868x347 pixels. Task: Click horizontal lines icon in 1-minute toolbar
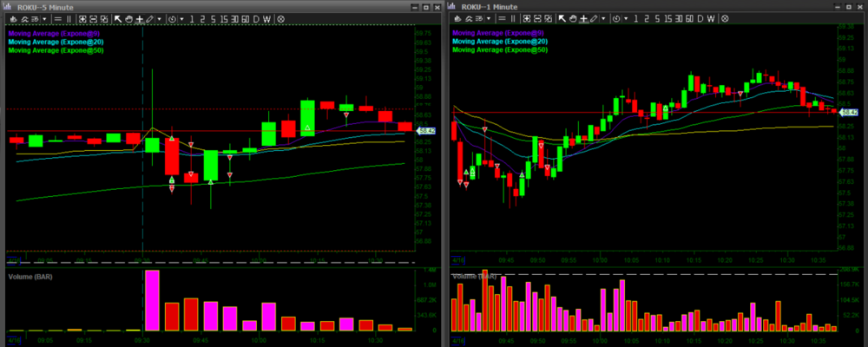click(x=502, y=19)
